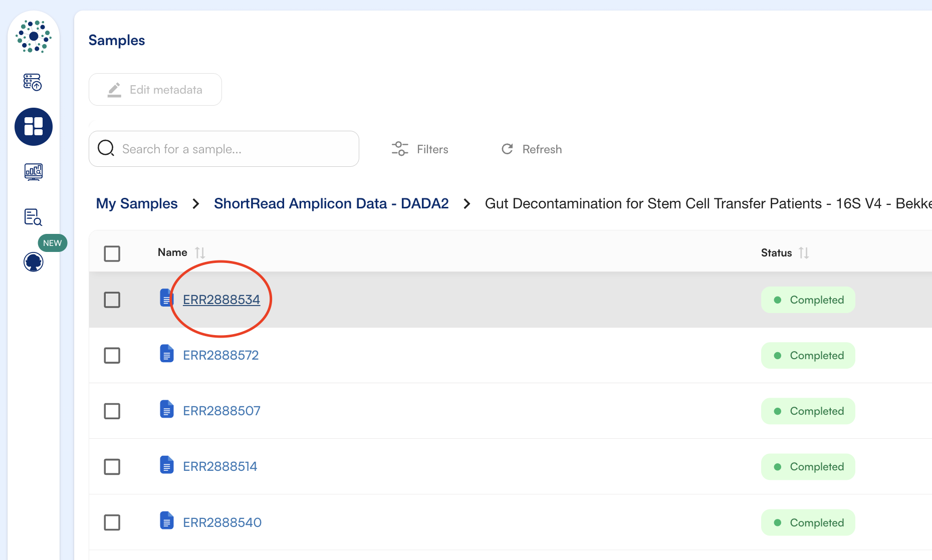
Task: Click Completed status of ERR2888507
Action: [x=808, y=411]
